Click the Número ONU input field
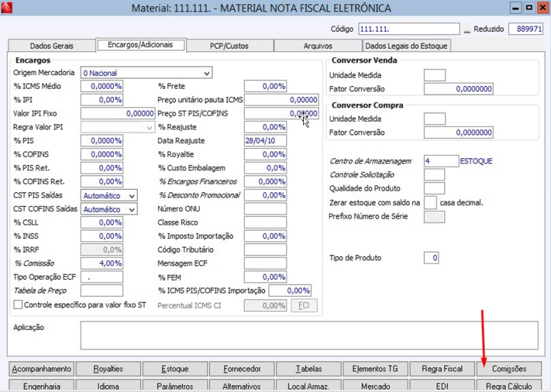This screenshot has height=392, width=551. coord(265,209)
